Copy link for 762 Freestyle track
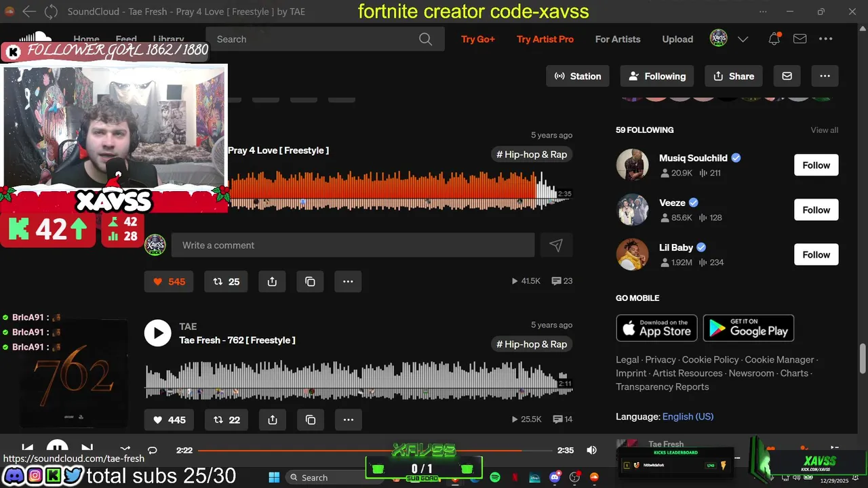The height and width of the screenshot is (488, 868). pos(310,420)
